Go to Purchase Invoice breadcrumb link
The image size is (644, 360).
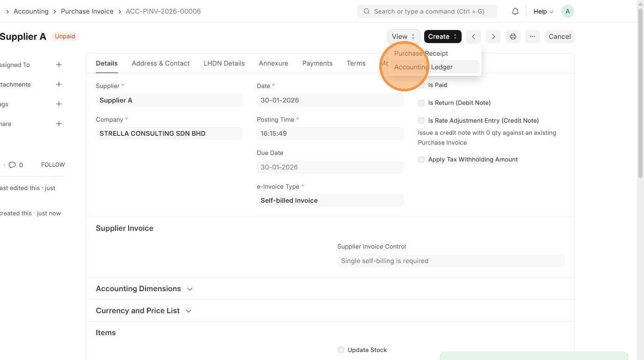[x=87, y=11]
